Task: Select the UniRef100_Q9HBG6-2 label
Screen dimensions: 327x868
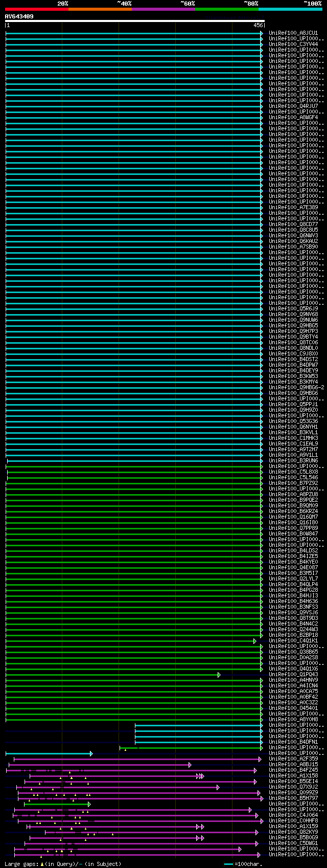Action: pyautogui.click(x=296, y=388)
